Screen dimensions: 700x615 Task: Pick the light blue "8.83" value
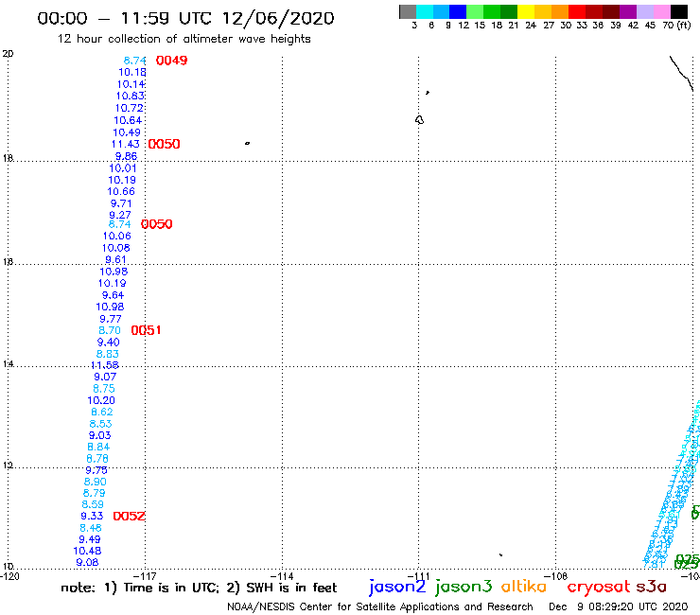[108, 354]
